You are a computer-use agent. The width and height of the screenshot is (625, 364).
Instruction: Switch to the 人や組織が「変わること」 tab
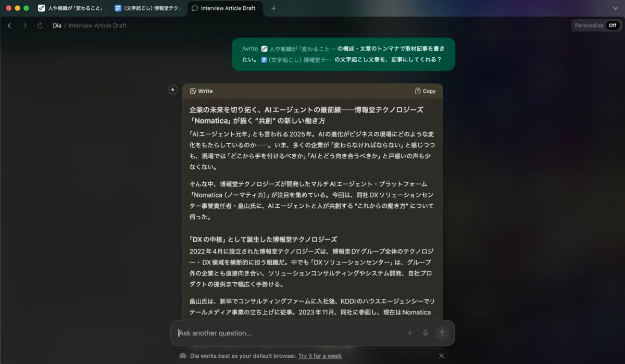[x=71, y=8]
